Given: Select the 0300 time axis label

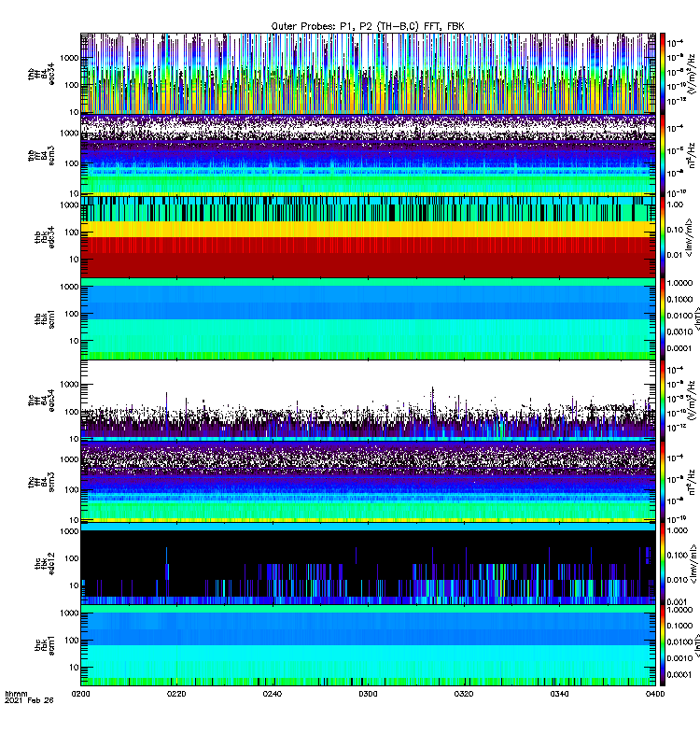Looking at the screenshot, I should (368, 694).
